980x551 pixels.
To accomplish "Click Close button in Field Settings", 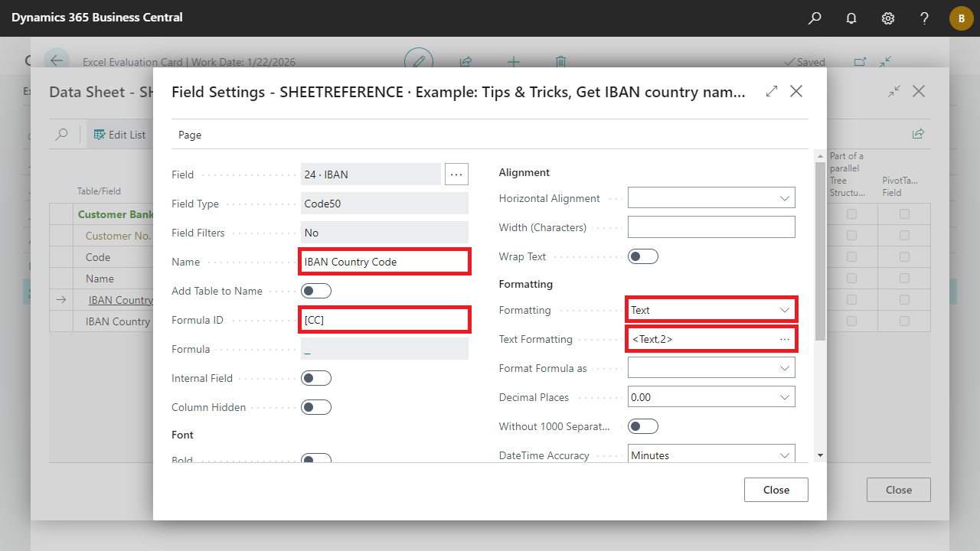I will pyautogui.click(x=776, y=490).
